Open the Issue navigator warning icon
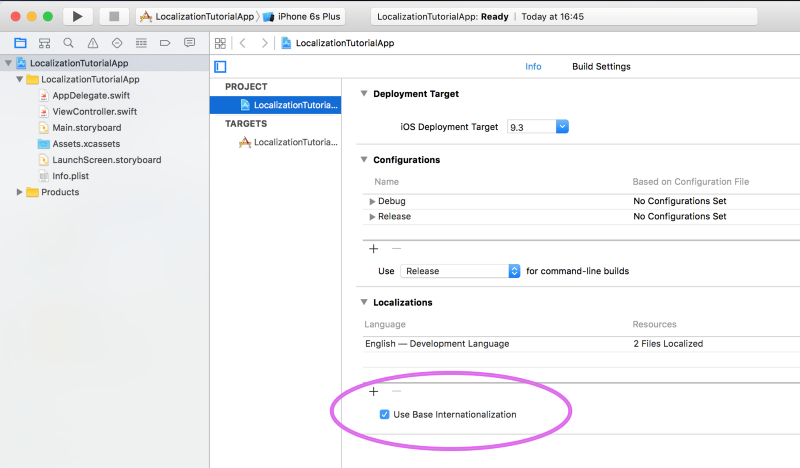 pos(92,43)
